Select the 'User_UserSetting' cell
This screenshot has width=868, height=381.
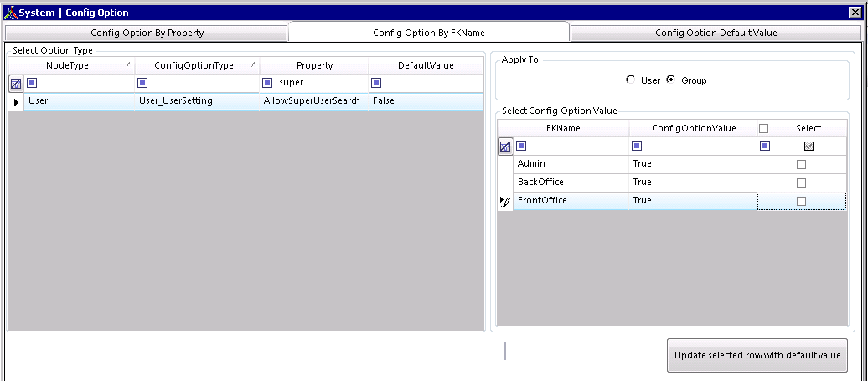point(197,102)
